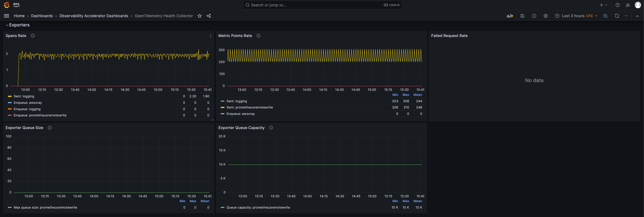Click the 248 Mean value for prometheusremotewrite
The image size is (644, 217).
point(419,107)
